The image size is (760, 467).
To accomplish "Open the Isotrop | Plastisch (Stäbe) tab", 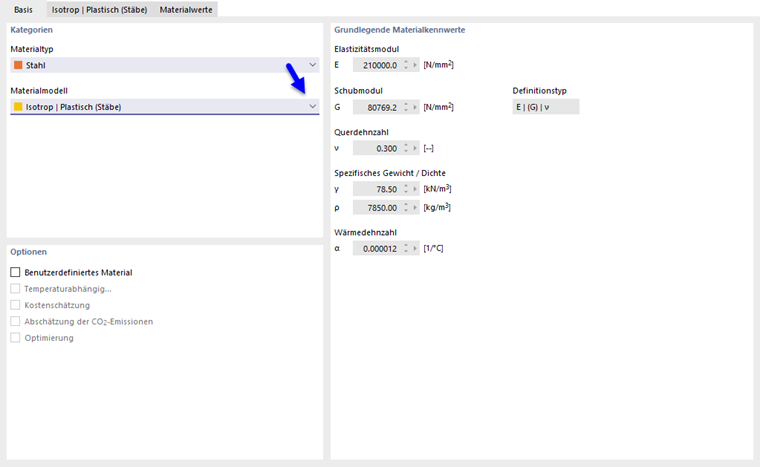I will click(99, 10).
